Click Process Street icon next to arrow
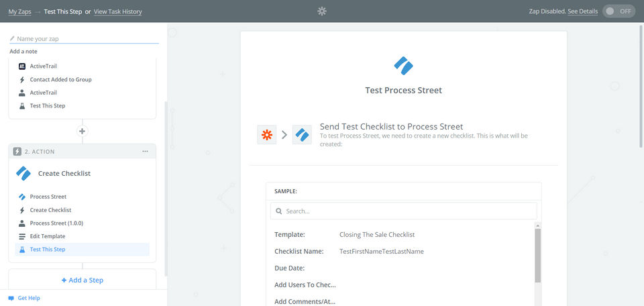 pyautogui.click(x=302, y=135)
